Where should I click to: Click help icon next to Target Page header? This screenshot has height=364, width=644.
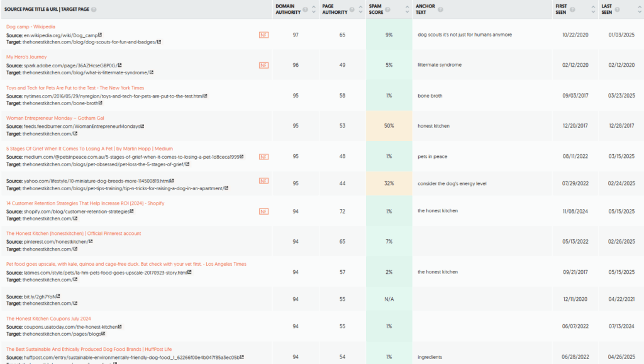(94, 9)
